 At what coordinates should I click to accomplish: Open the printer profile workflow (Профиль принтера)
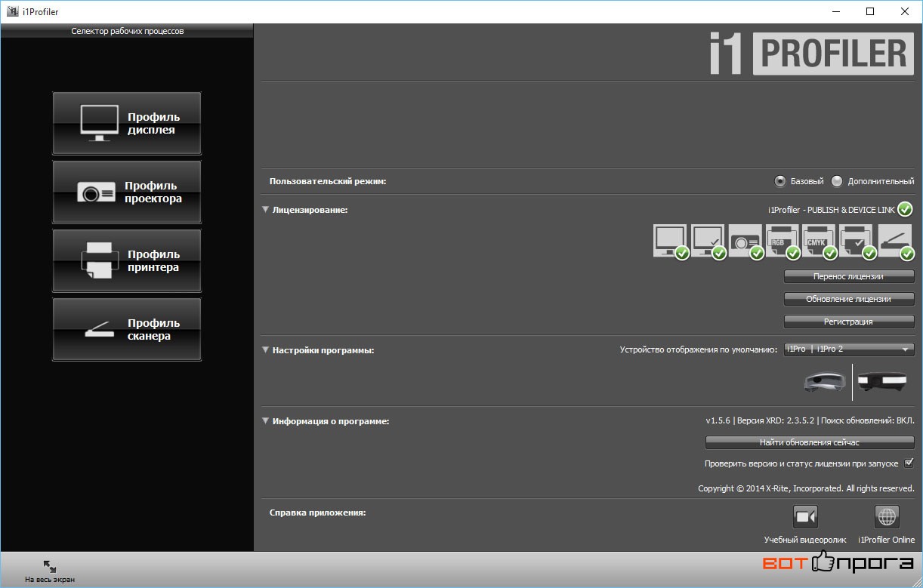click(127, 261)
